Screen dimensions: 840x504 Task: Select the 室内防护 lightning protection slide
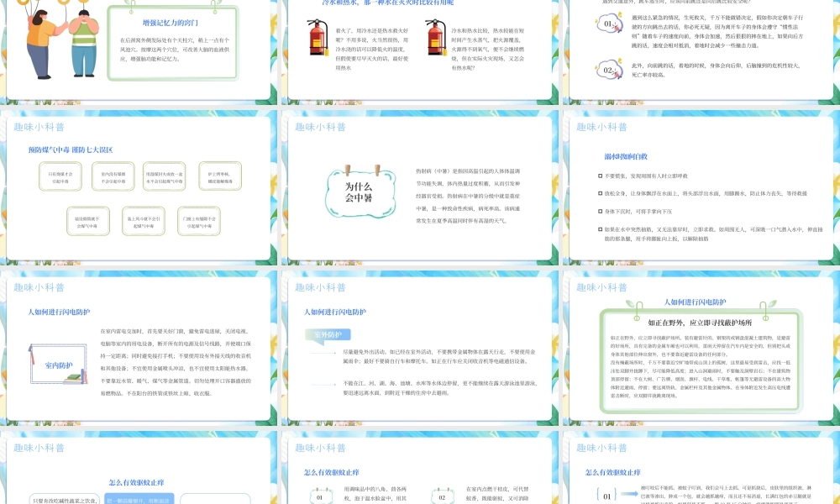point(139,348)
